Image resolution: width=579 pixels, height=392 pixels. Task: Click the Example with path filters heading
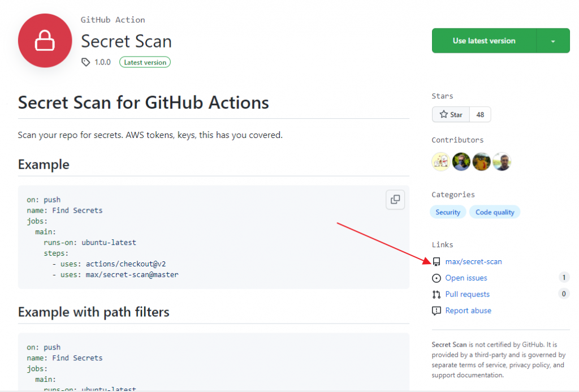(x=93, y=312)
